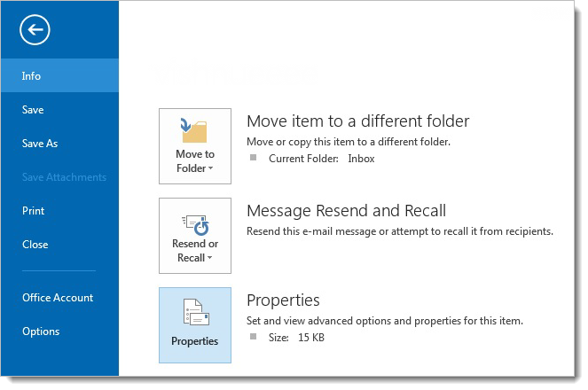Open Office Account settings
Image resolution: width=588 pixels, height=390 pixels.
click(59, 298)
